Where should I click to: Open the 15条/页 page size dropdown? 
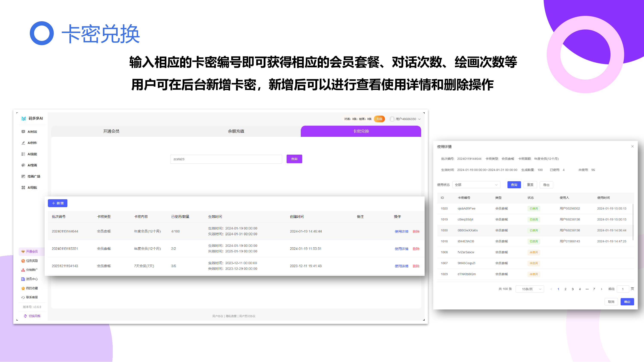point(530,289)
